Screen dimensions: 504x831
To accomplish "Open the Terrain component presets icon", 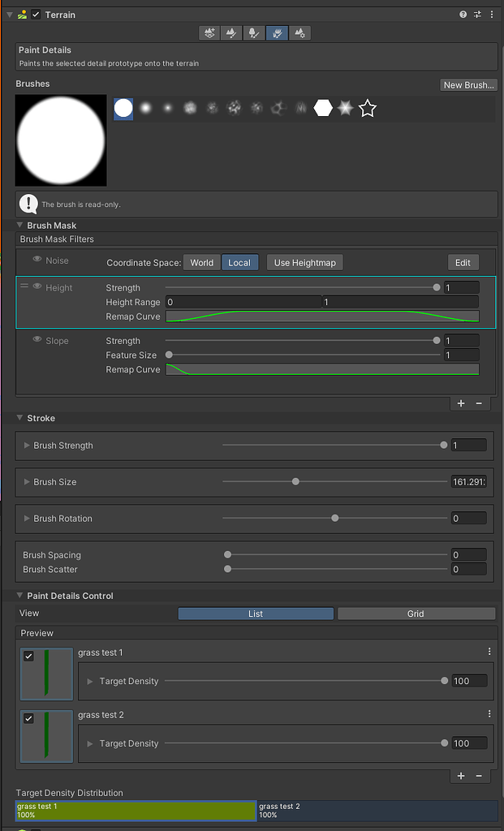I will (478, 15).
